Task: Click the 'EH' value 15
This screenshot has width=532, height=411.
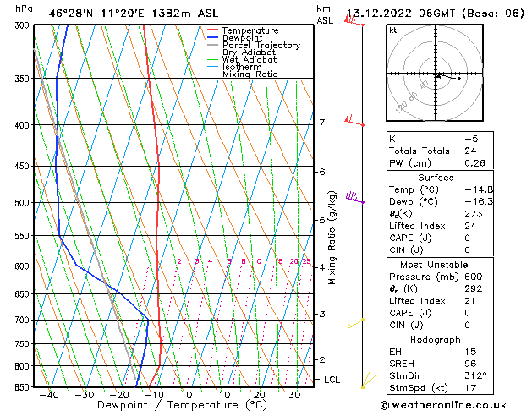Action: tap(470, 352)
